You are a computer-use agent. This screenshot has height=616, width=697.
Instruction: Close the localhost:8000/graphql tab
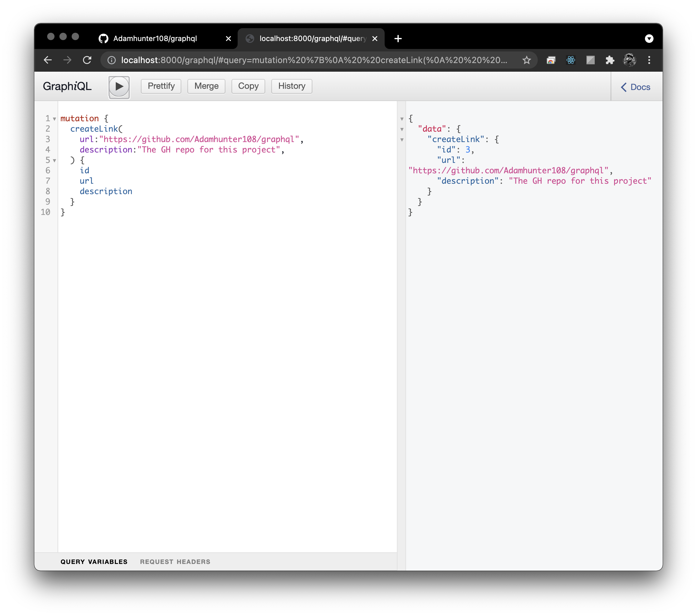[x=375, y=39]
